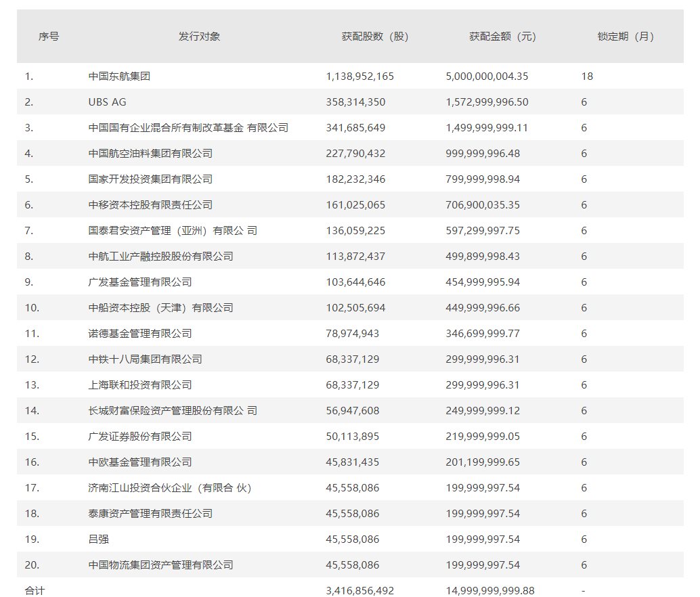The height and width of the screenshot is (597, 700).
Task: Click amount 999,999,996.48
Action: 483,154
